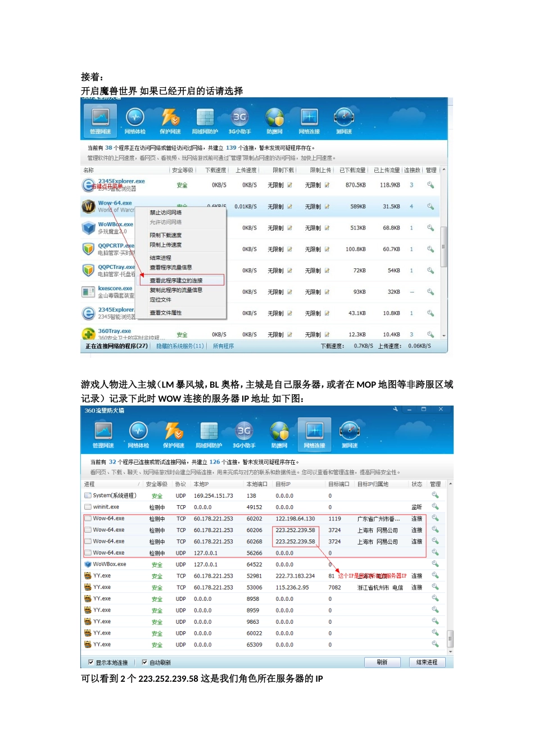Open 局域网防护 in the upper firewall window
The width and height of the screenshot is (534, 756).
click(205, 121)
